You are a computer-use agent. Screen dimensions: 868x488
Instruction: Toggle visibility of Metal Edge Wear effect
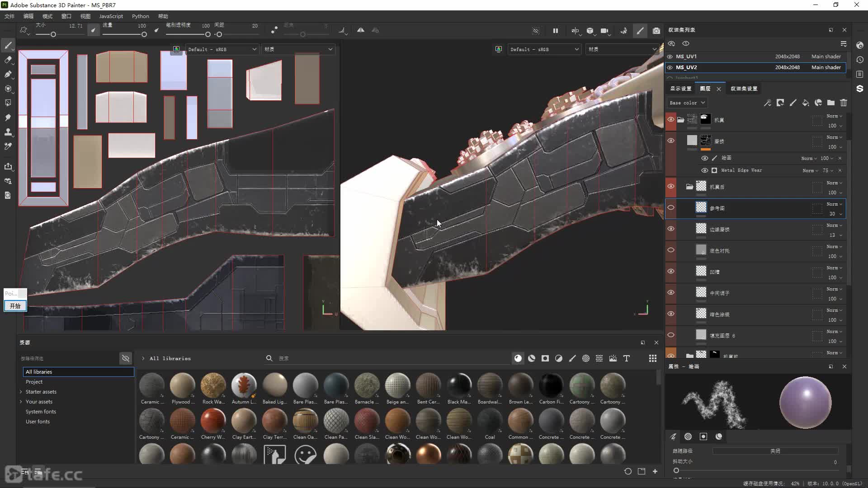tap(705, 170)
